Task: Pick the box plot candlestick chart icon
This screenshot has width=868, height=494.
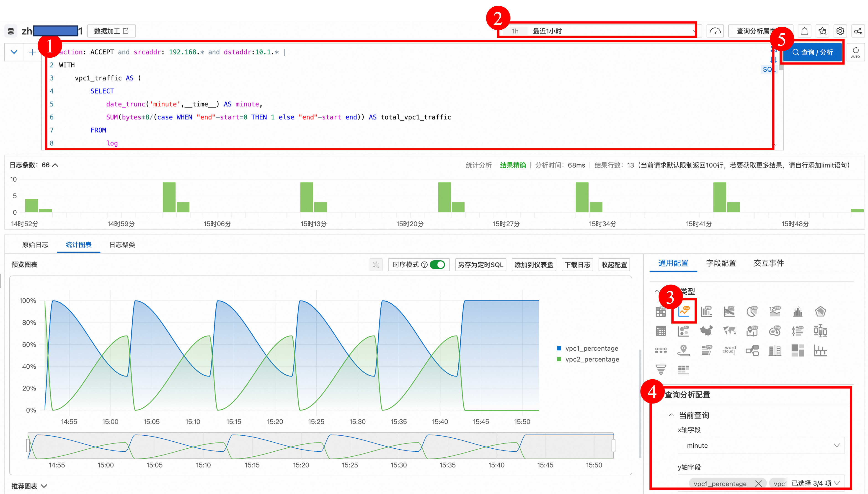Action: click(820, 331)
